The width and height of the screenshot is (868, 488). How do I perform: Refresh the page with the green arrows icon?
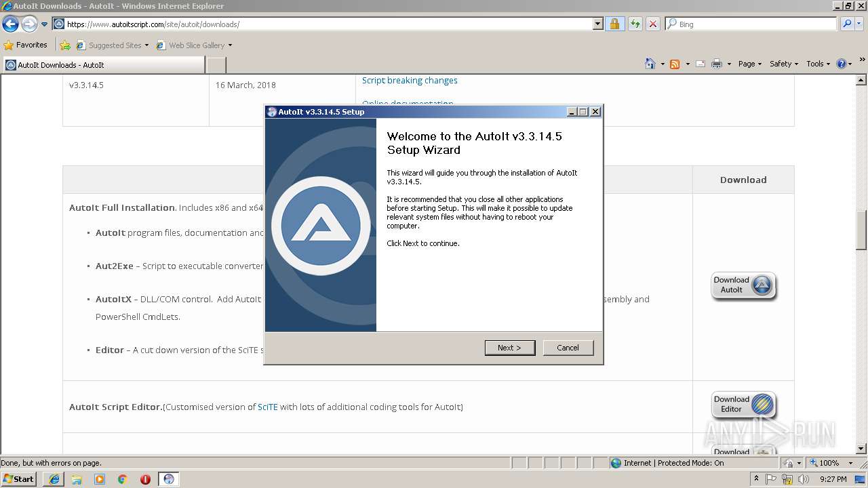(x=635, y=24)
